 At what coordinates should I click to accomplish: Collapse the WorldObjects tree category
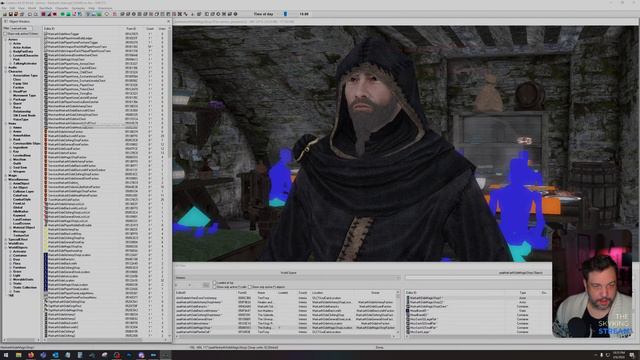[x=6, y=247]
